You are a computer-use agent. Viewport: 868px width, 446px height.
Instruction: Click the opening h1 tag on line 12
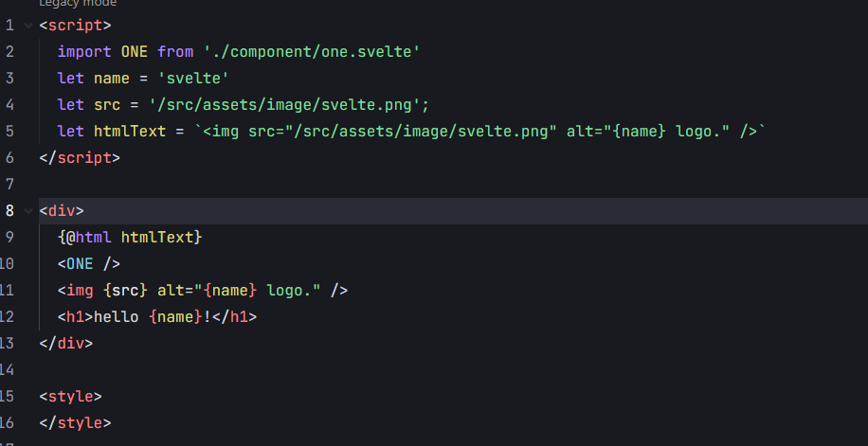75,317
